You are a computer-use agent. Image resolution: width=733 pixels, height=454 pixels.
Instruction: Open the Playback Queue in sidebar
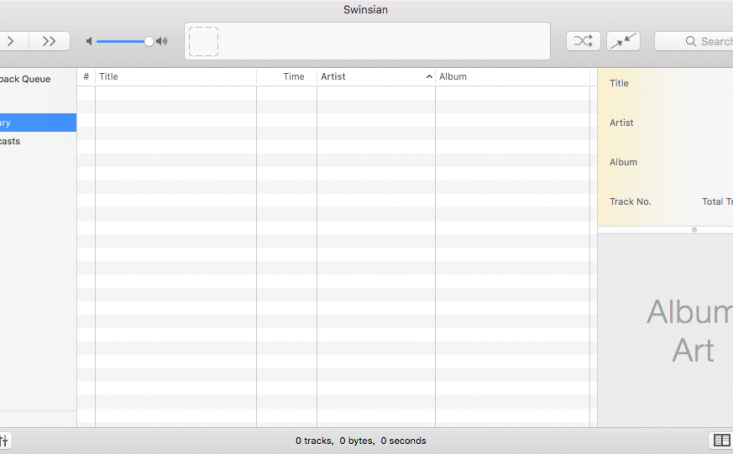tap(25, 79)
